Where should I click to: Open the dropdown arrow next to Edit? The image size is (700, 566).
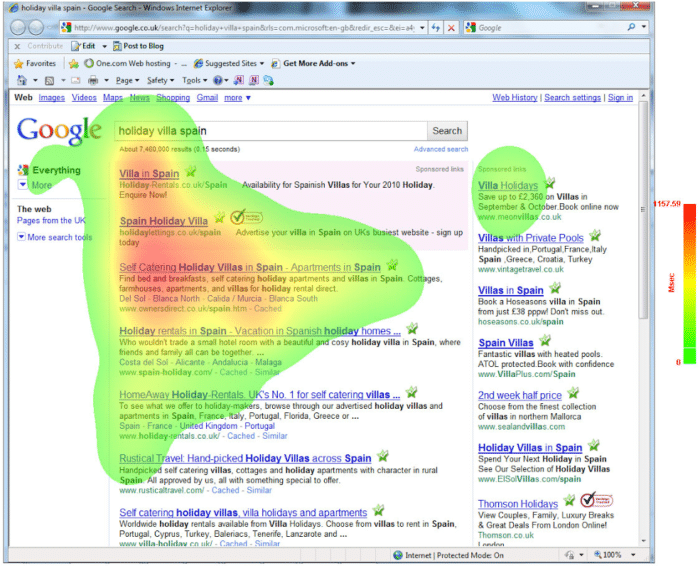tap(104, 46)
